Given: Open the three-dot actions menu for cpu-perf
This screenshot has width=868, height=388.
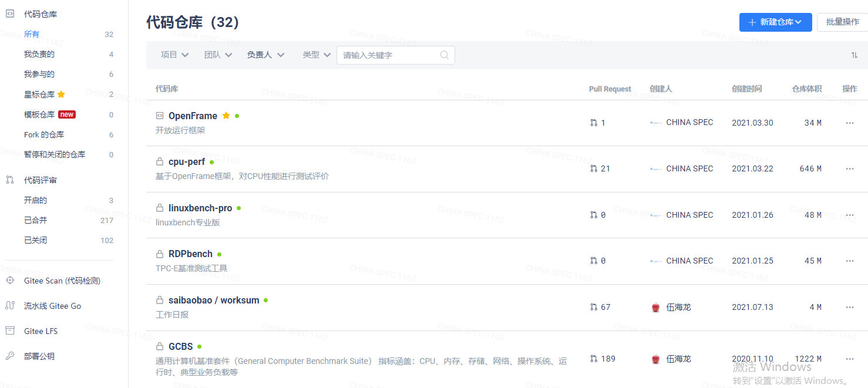Looking at the screenshot, I should [849, 169].
